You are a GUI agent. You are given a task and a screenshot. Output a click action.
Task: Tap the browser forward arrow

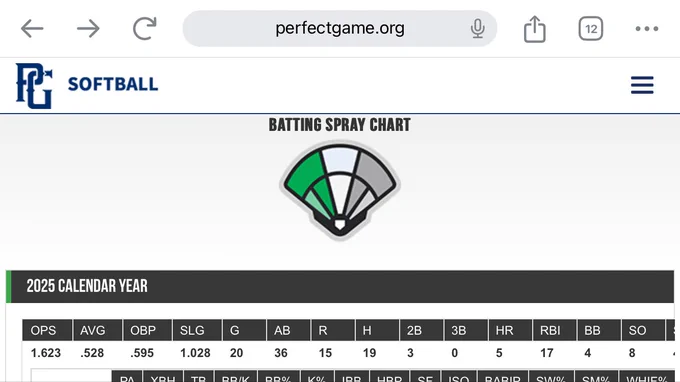pos(88,29)
